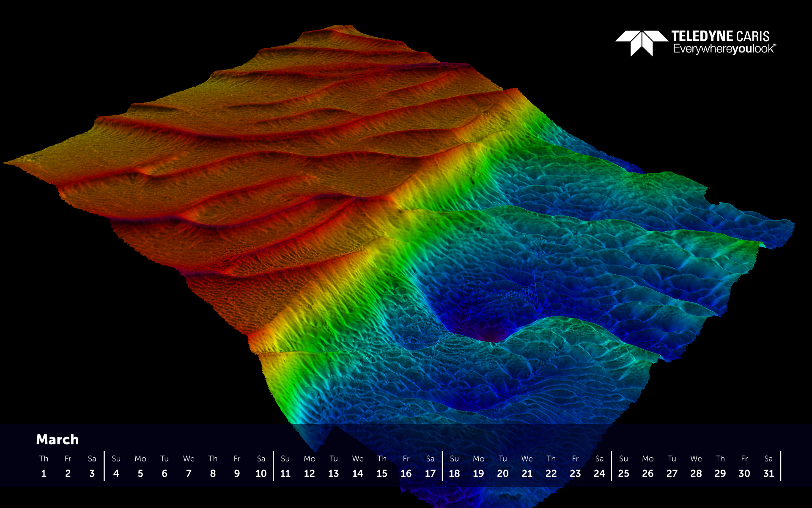Select date 22 in the calendar
This screenshot has width=812, height=508.
(551, 474)
